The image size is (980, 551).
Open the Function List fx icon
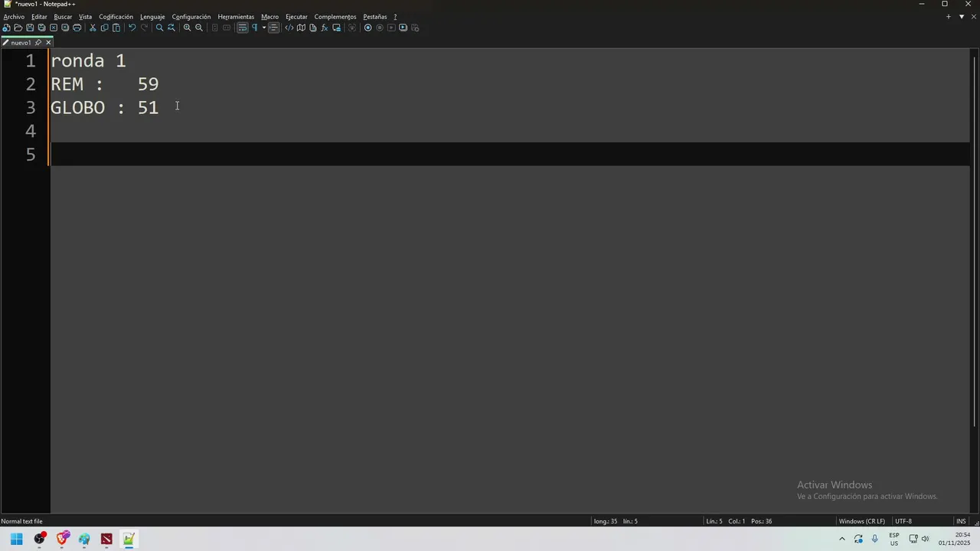pyautogui.click(x=325, y=28)
